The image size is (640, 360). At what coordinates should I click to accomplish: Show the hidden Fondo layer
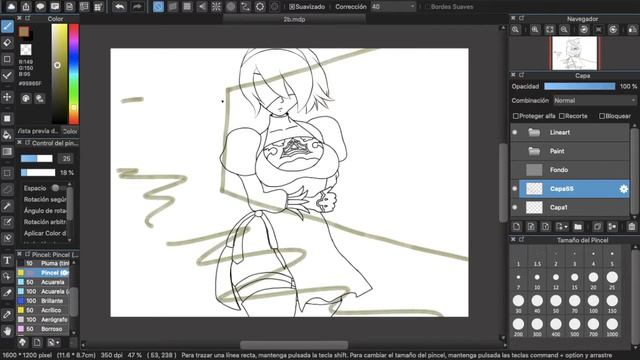pyautogui.click(x=515, y=170)
